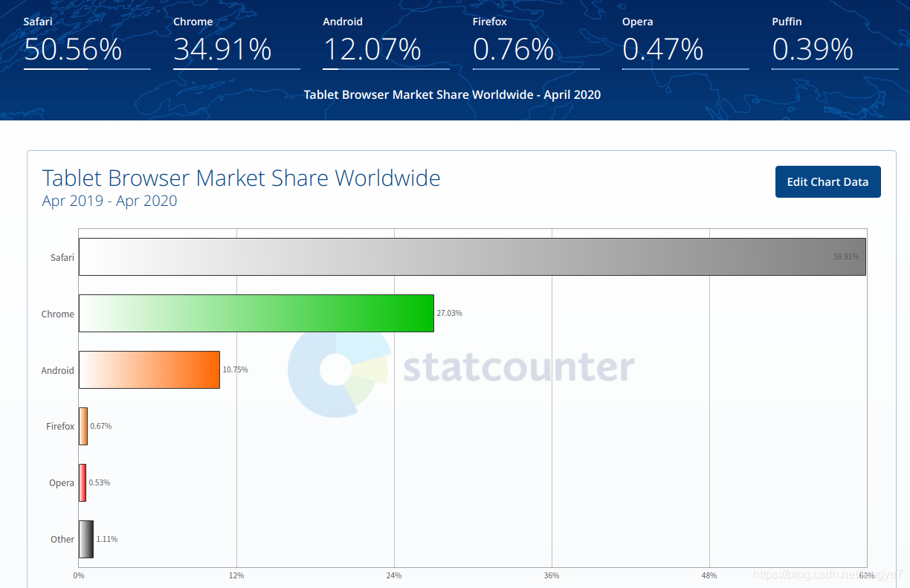Click the Opera axis label
The height and width of the screenshot is (588, 910).
(62, 483)
